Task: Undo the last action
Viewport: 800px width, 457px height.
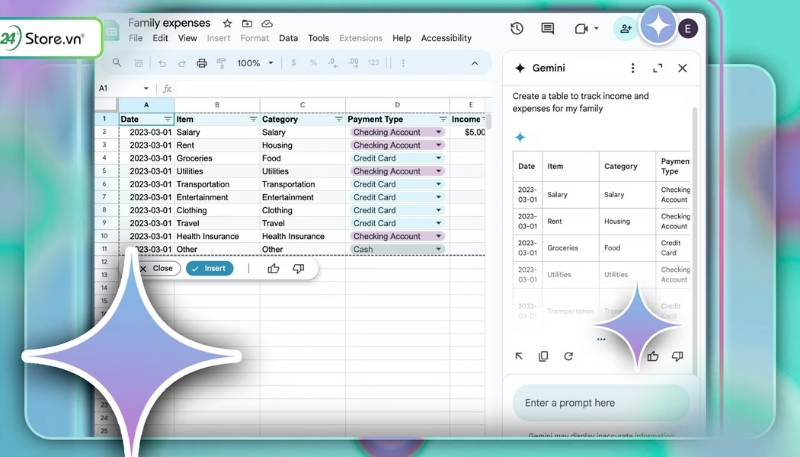Action: (x=162, y=63)
